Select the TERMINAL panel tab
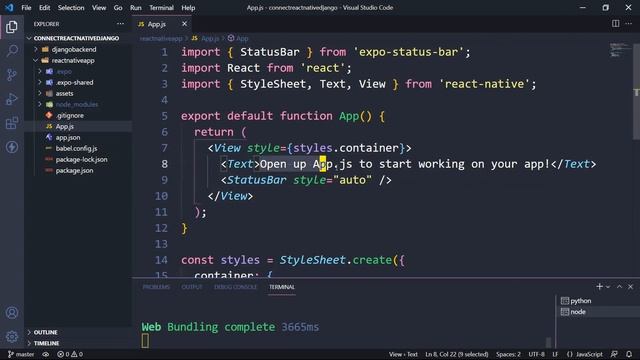The height and width of the screenshot is (360, 640). [282, 287]
